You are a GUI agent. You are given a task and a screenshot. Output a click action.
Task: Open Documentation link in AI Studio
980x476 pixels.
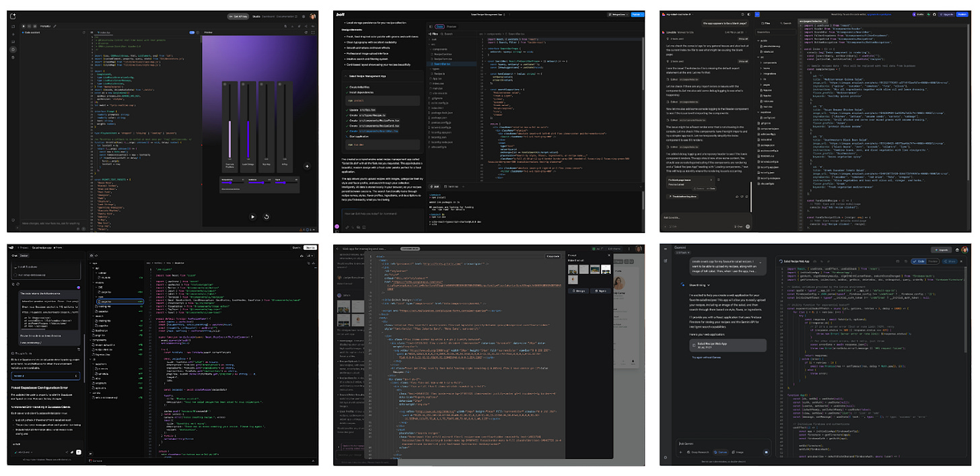(x=287, y=16)
